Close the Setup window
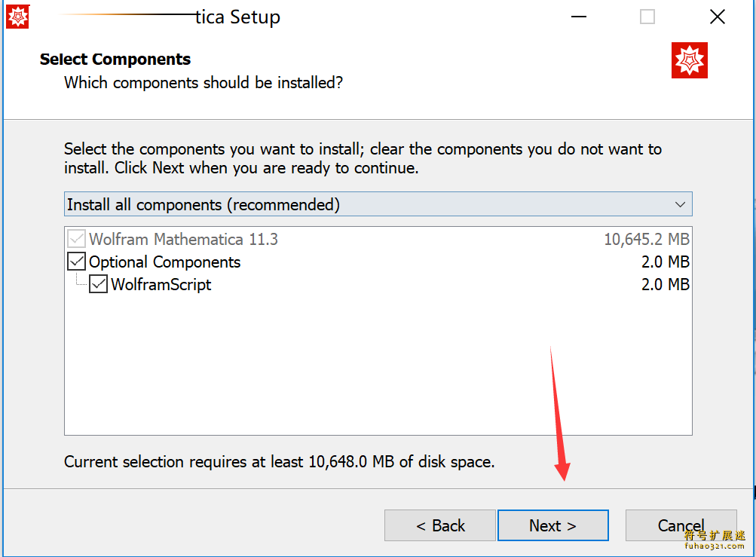 (x=717, y=17)
